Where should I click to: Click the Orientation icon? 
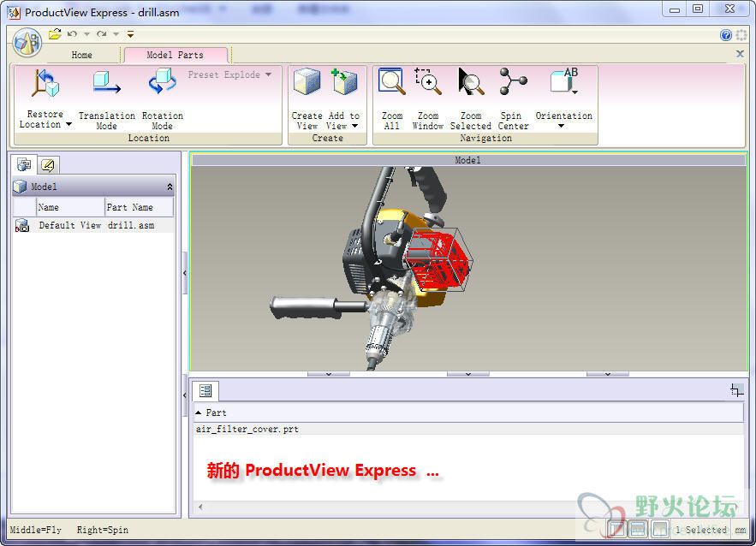coord(564,82)
